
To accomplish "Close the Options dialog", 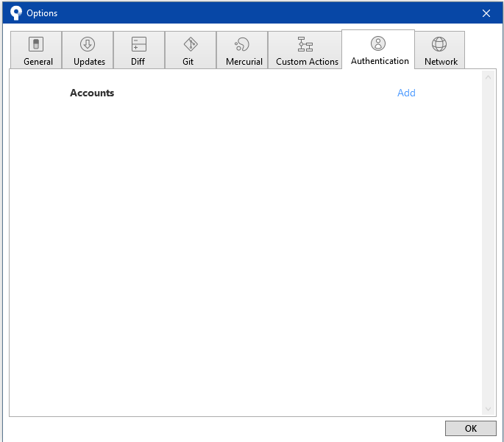I will click(x=486, y=13).
